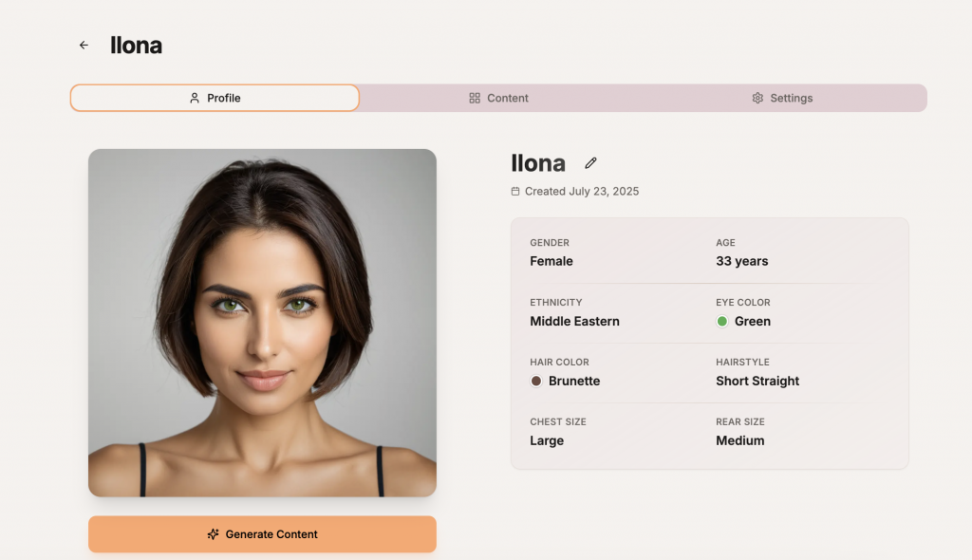Switch to the Profile tab
This screenshot has width=972, height=560.
coord(215,98)
